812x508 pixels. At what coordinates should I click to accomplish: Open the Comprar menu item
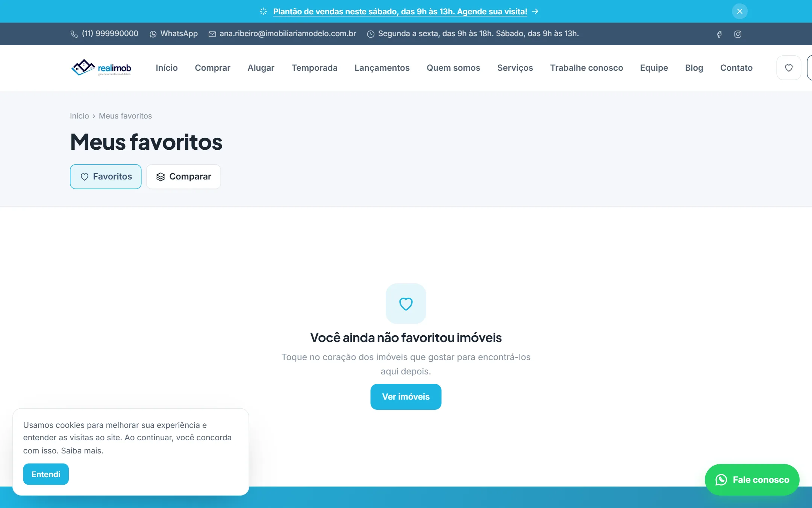point(212,68)
